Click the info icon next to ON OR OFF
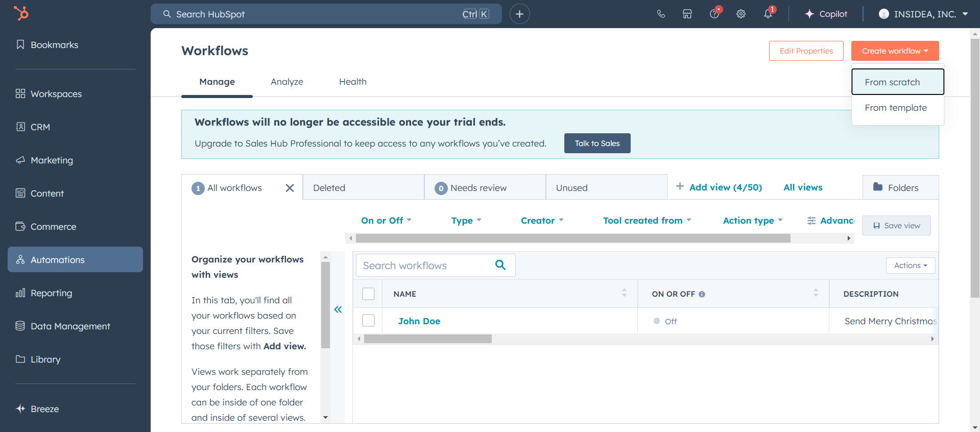The height and width of the screenshot is (432, 980). [702, 294]
